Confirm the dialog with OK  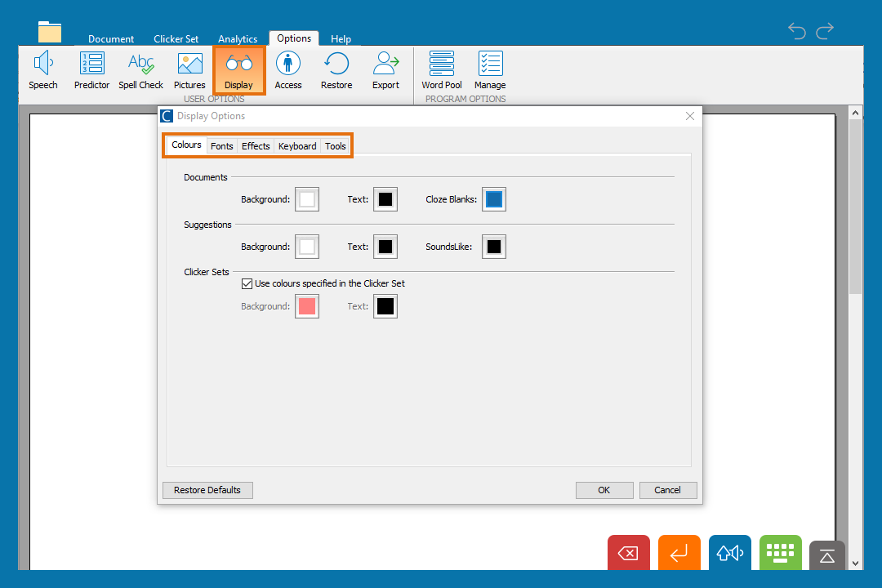click(x=604, y=490)
